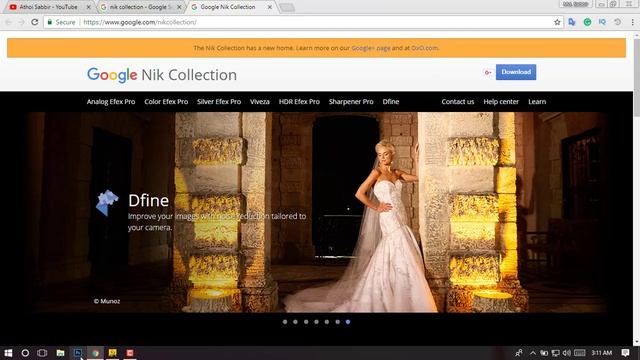The height and width of the screenshot is (360, 640).
Task: Click the Download button
Action: [x=516, y=72]
